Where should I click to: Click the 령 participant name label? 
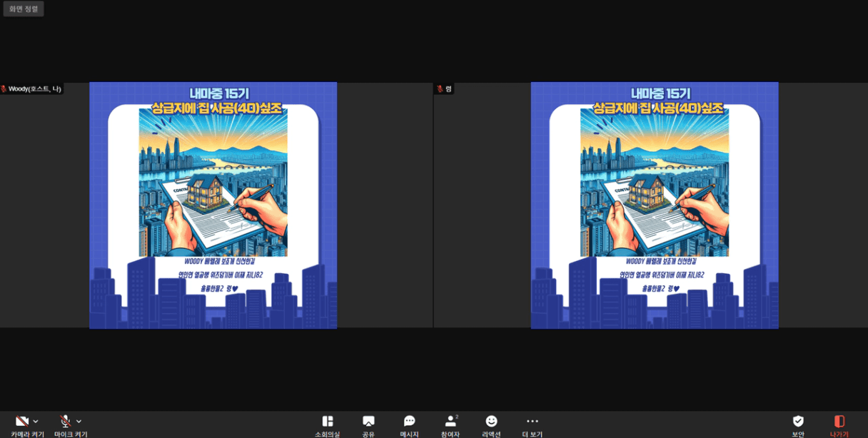click(448, 89)
